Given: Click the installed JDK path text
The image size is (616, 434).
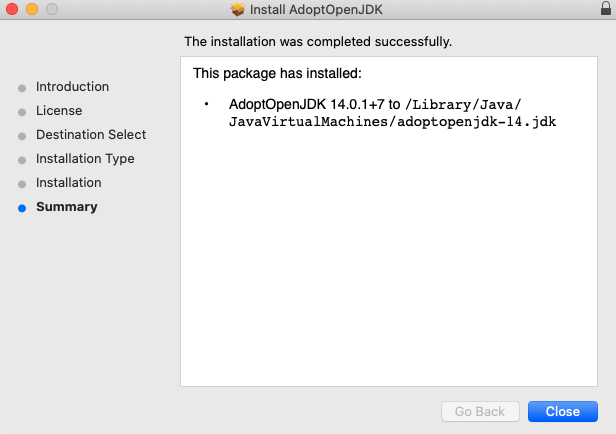Looking at the screenshot, I should (392, 113).
